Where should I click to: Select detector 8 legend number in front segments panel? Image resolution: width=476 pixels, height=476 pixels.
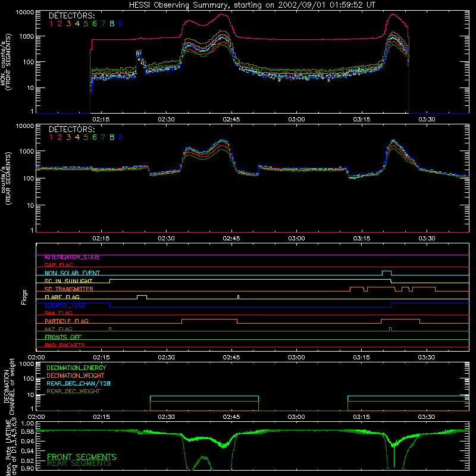(x=112, y=24)
